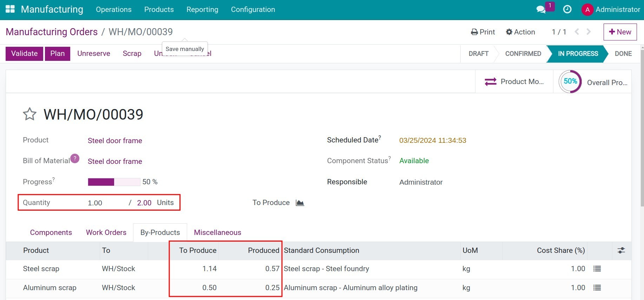Click the page vertical scrollbar
The image size is (644, 300).
pos(642,128)
